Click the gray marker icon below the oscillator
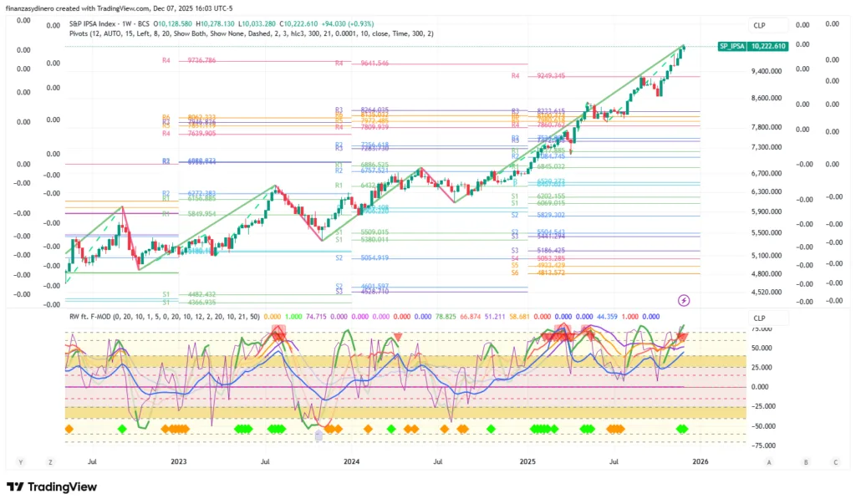 318,435
